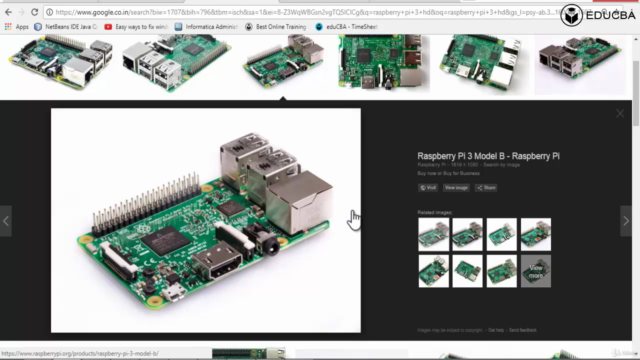Viewport: 640px width, 360px height.
Task: Reload the page with the refresh icon
Action: click(35, 12)
